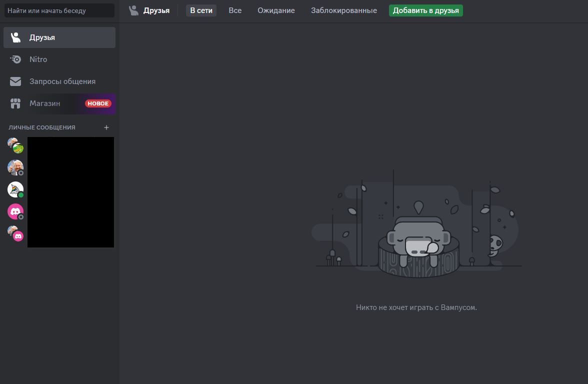Viewport: 588px width, 384px height.
Task: Click the Магазин storefront icon
Action: click(15, 103)
